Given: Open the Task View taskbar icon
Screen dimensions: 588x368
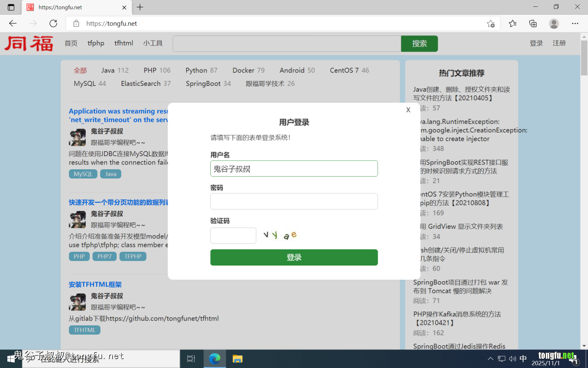Looking at the screenshot, I should pos(191,359).
